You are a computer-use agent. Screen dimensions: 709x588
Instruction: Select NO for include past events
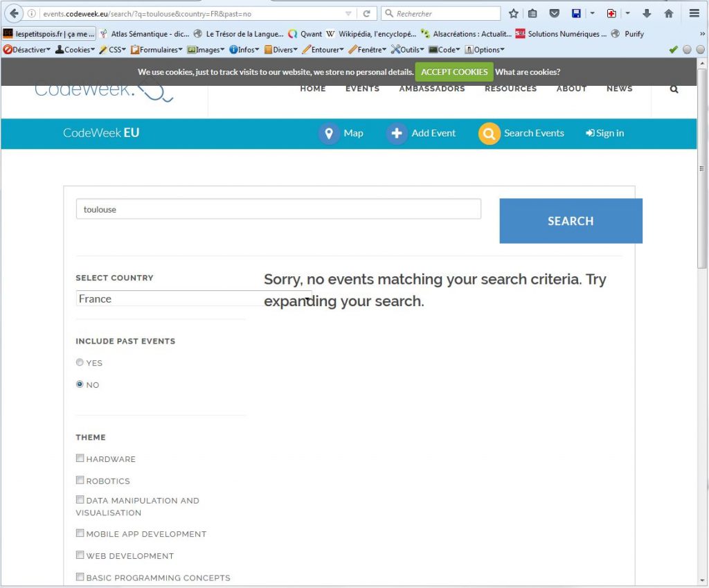pyautogui.click(x=80, y=384)
